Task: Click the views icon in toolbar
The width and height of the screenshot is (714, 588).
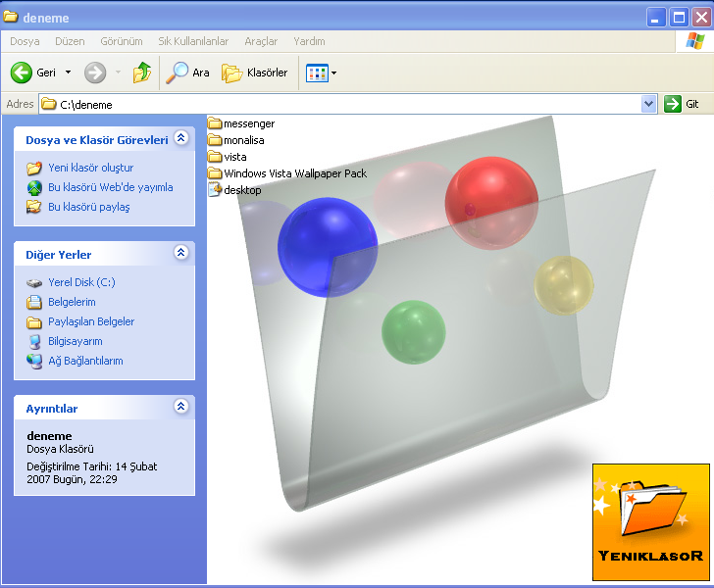Action: tap(316, 73)
